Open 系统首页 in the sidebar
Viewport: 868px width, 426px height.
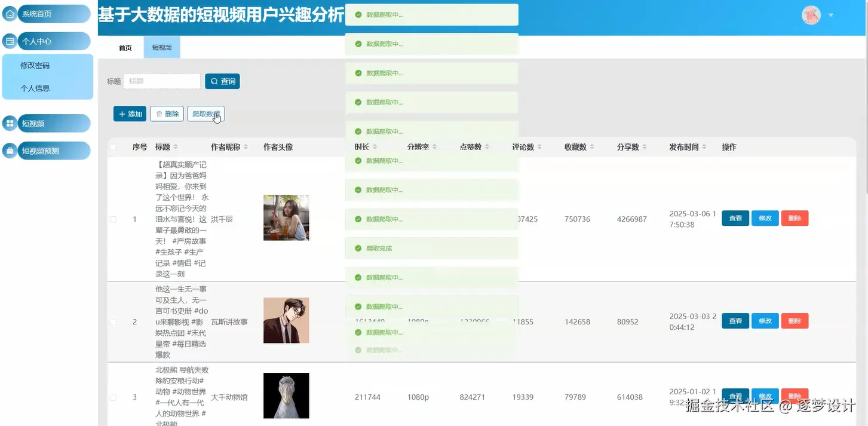click(x=54, y=13)
